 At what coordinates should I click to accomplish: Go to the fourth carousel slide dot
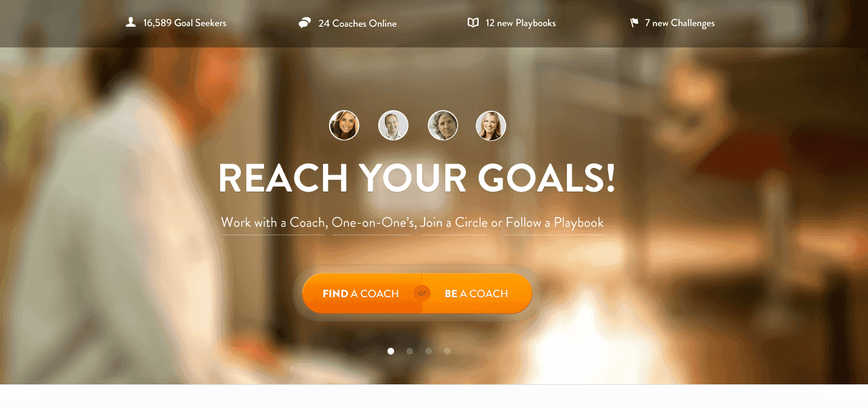(447, 351)
